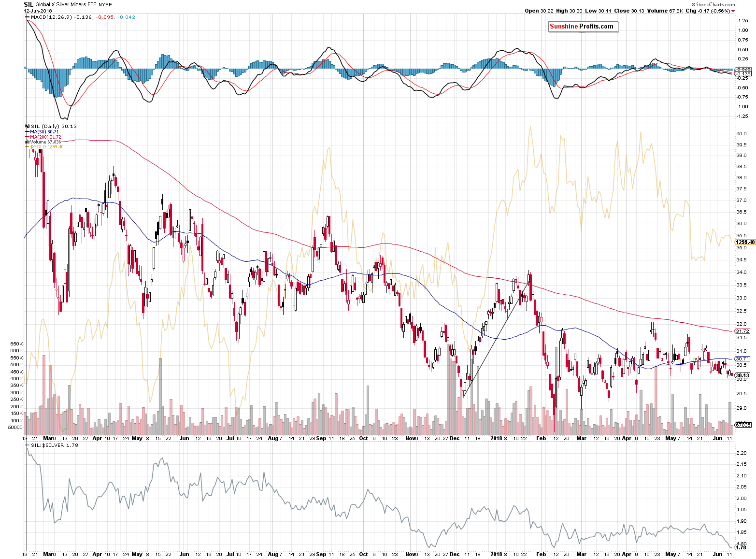The image size is (756, 559).
Task: Click the 'SIL (Daily) 30.13' legend entry
Action: click(x=53, y=126)
